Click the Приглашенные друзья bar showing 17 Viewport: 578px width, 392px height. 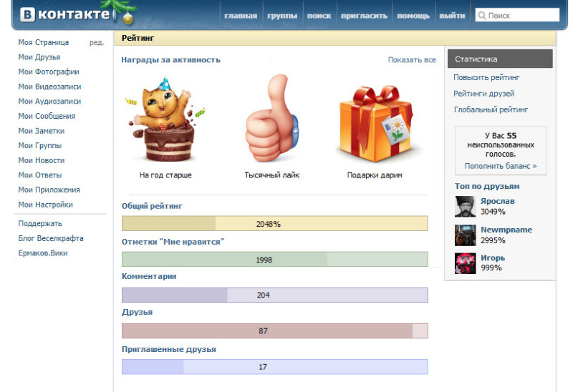pos(275,366)
